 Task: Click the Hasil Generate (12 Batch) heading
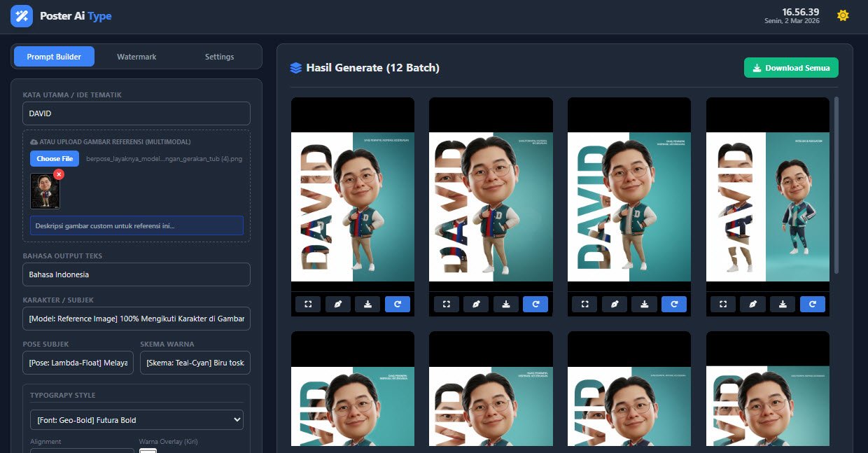coord(372,68)
